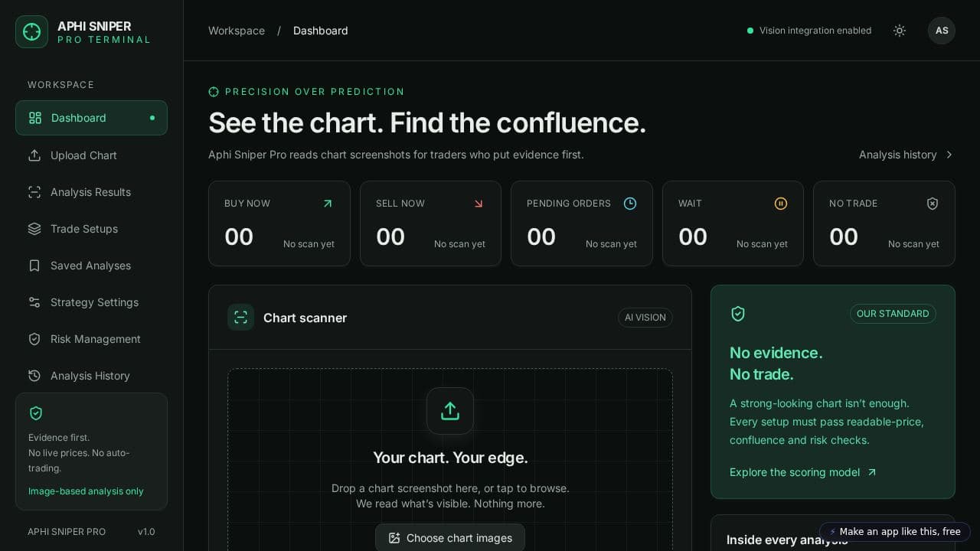Go to Risk Management

[x=91, y=339]
